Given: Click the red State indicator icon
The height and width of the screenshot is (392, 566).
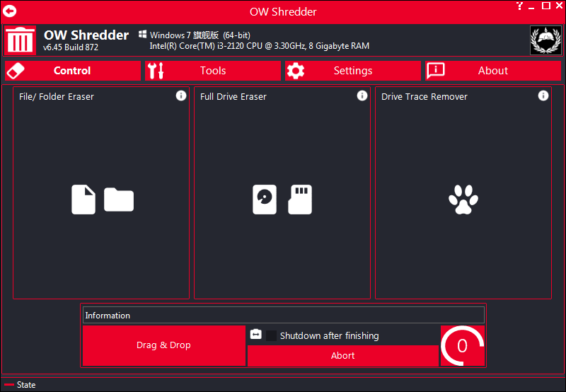Looking at the screenshot, I should click(9, 385).
